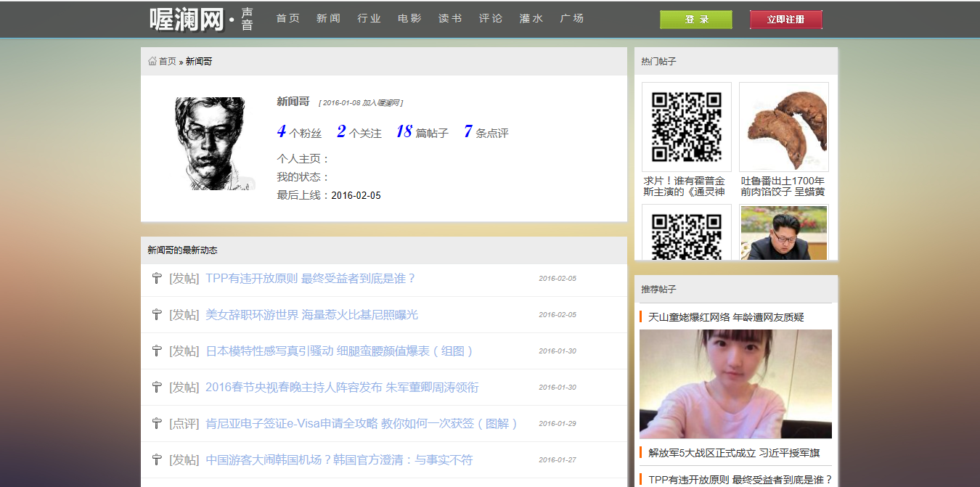Open the 读书 menu item

[451, 18]
